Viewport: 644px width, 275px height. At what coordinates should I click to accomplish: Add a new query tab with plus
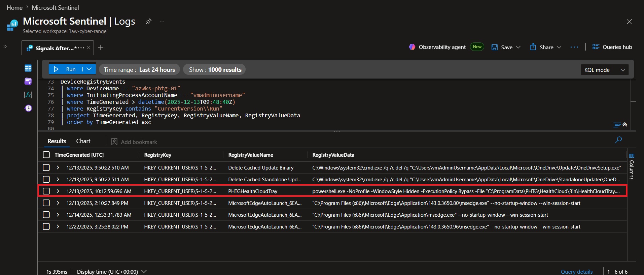click(101, 48)
